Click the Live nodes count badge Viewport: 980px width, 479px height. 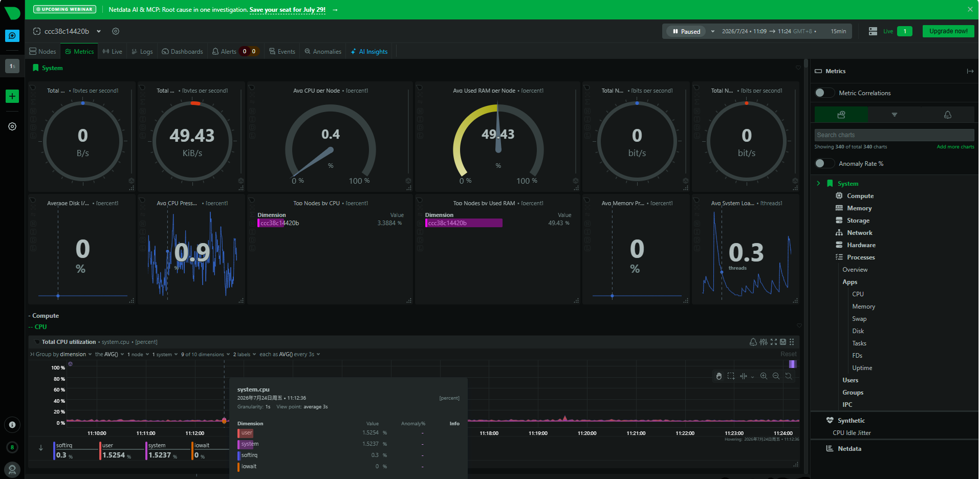point(905,31)
